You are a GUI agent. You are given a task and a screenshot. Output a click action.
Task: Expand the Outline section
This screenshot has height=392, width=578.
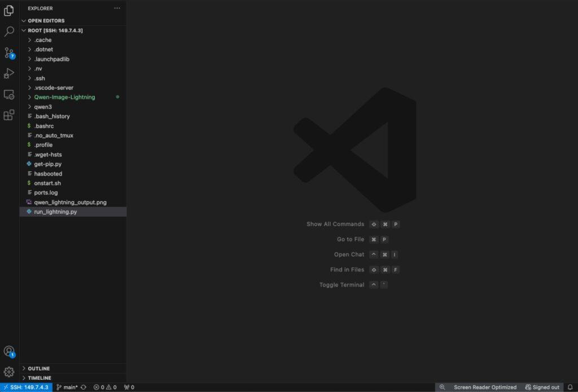pos(73,368)
